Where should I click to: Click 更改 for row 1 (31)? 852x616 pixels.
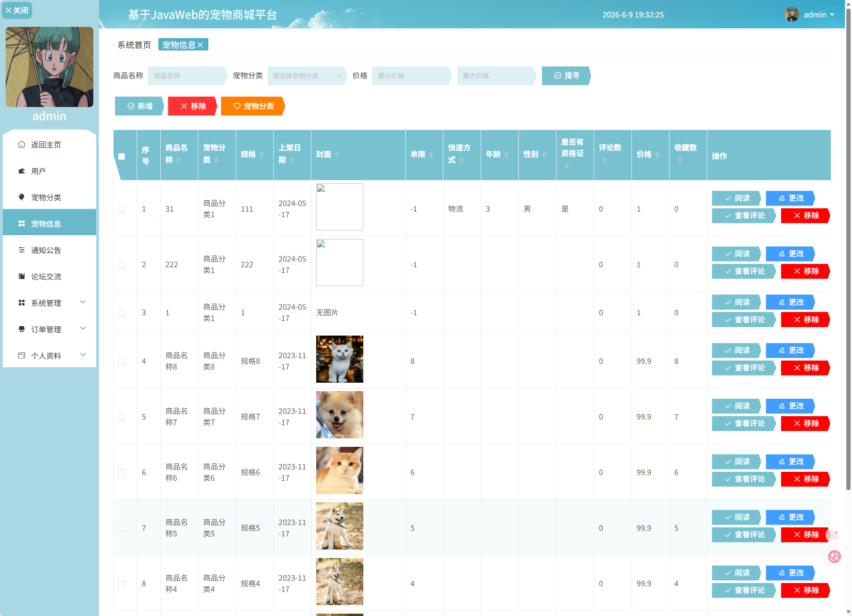pyautogui.click(x=790, y=198)
